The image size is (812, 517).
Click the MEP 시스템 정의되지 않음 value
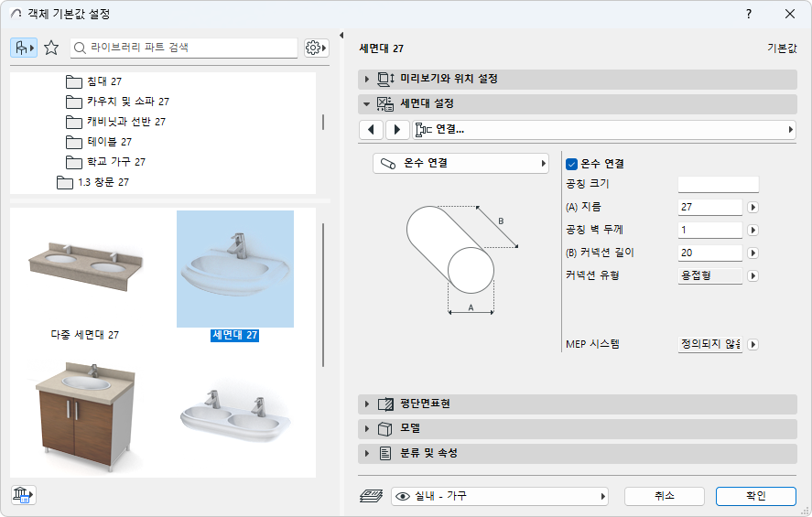pyautogui.click(x=710, y=344)
